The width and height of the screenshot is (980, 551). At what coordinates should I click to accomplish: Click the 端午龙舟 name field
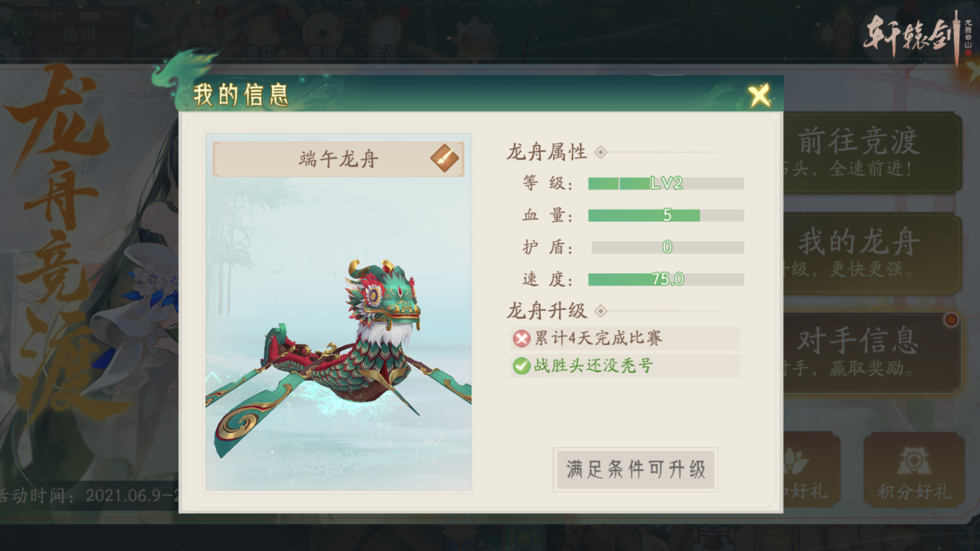(339, 159)
